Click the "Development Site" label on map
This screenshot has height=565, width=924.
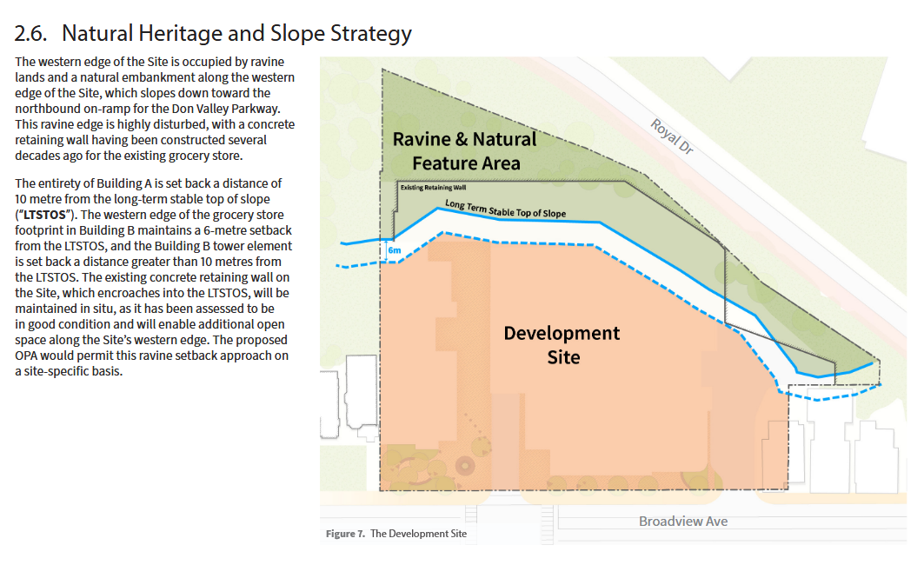[562, 344]
